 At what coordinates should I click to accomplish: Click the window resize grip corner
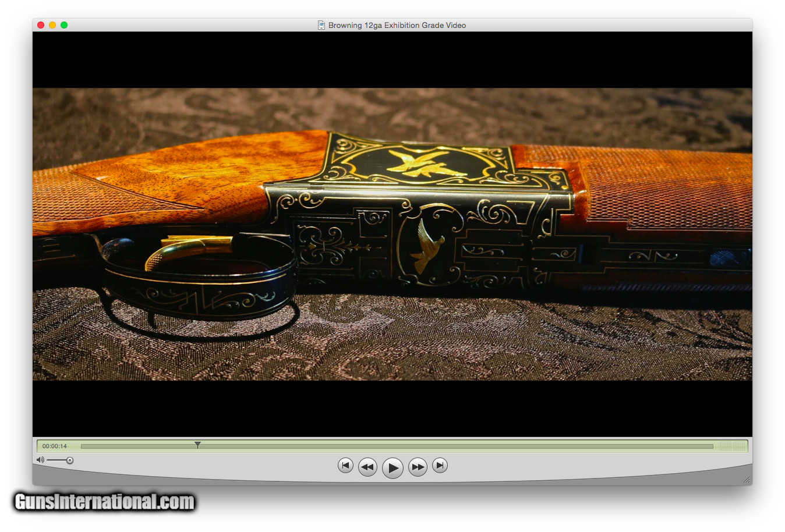point(747,480)
